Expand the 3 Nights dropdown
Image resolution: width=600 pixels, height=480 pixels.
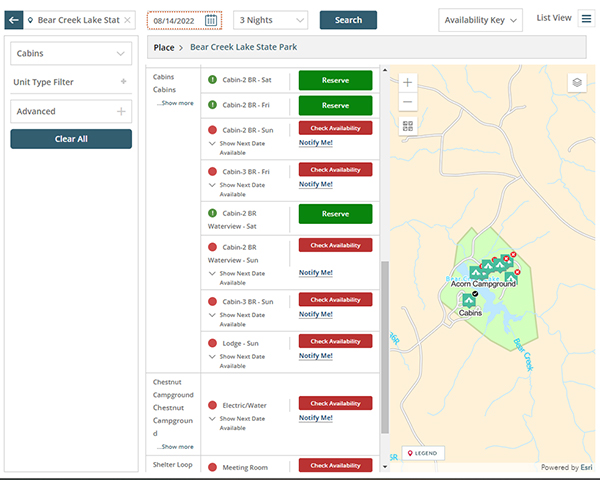[x=270, y=20]
